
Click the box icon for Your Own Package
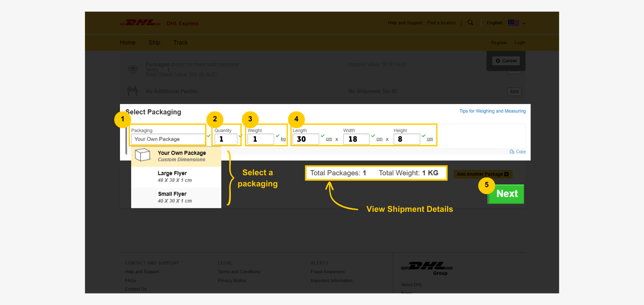142,155
